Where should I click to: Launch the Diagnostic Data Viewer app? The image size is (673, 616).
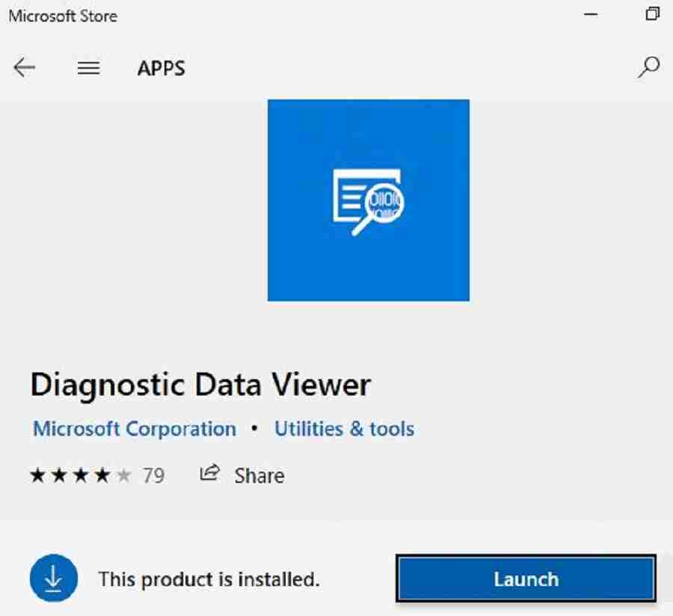[x=526, y=579]
